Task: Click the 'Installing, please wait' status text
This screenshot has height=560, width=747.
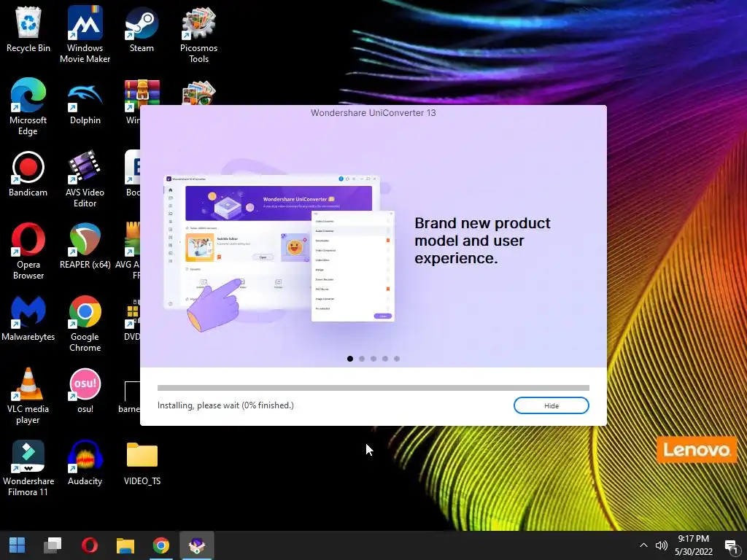Action: point(225,405)
